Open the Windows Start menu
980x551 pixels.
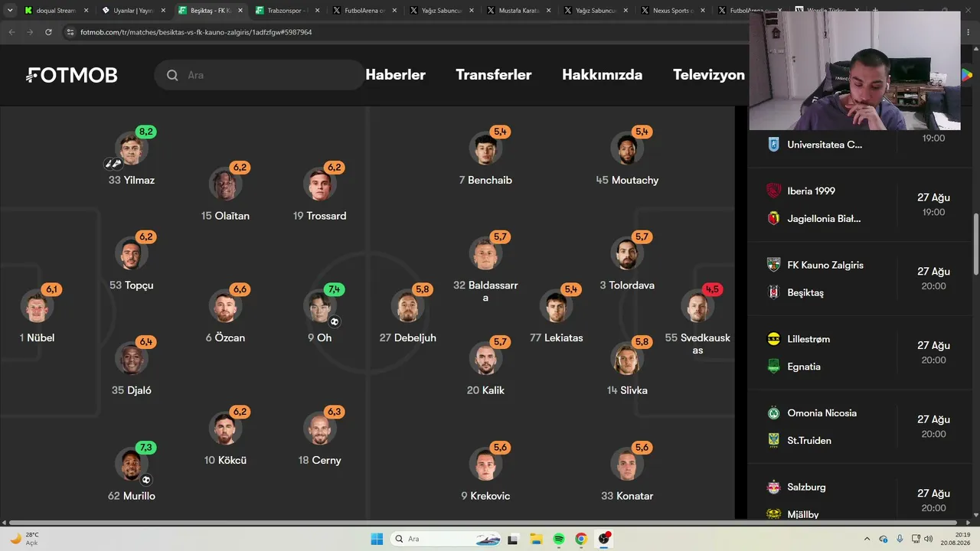click(377, 539)
